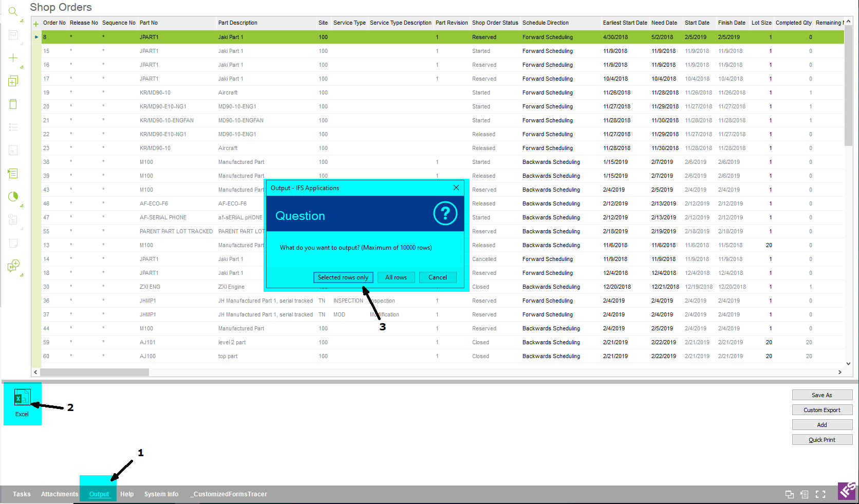Click part number AJ101

coord(147,342)
